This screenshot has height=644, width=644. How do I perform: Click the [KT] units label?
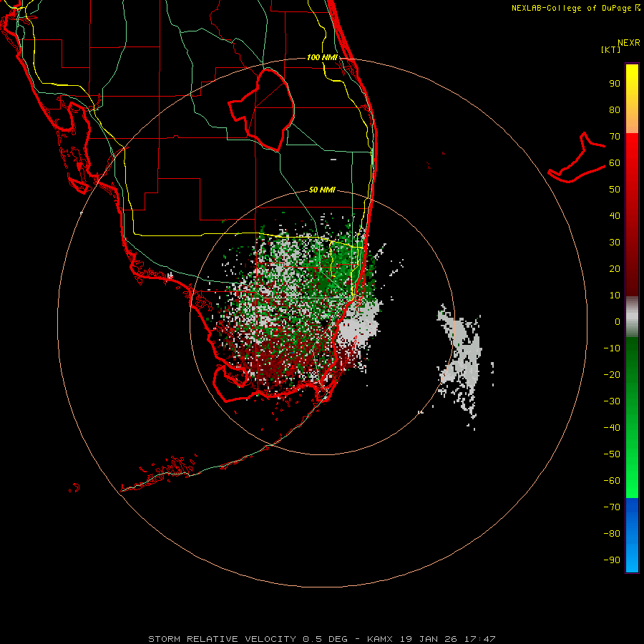tap(611, 49)
